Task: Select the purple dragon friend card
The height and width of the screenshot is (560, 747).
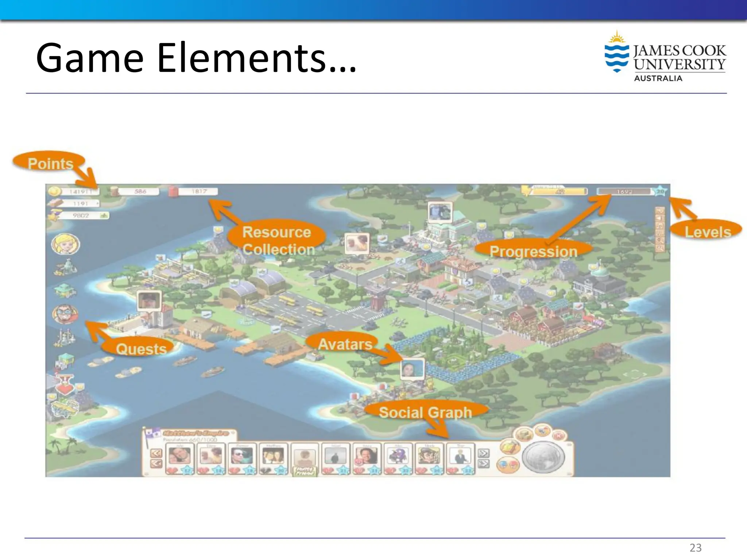Action: 398,459
